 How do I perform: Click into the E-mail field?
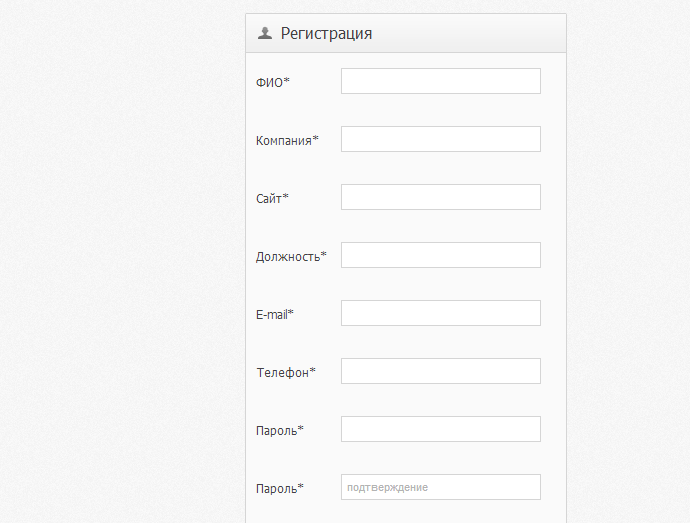point(440,313)
